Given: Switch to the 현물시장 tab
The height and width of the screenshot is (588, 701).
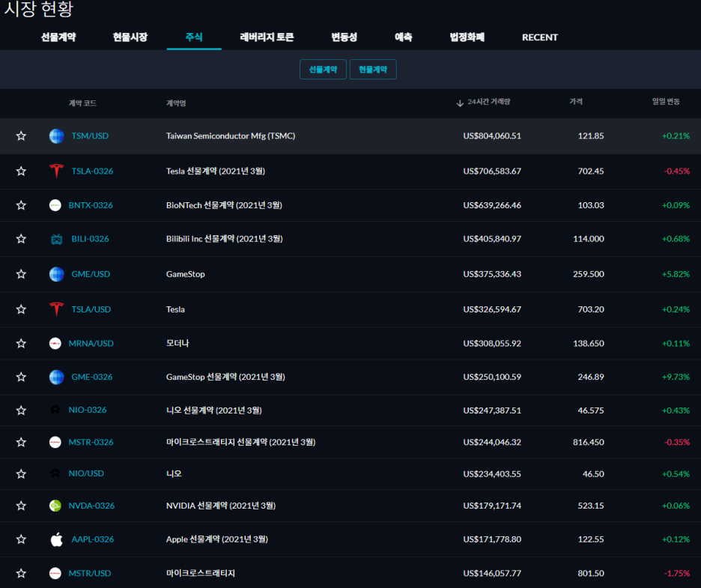Looking at the screenshot, I should tap(130, 37).
